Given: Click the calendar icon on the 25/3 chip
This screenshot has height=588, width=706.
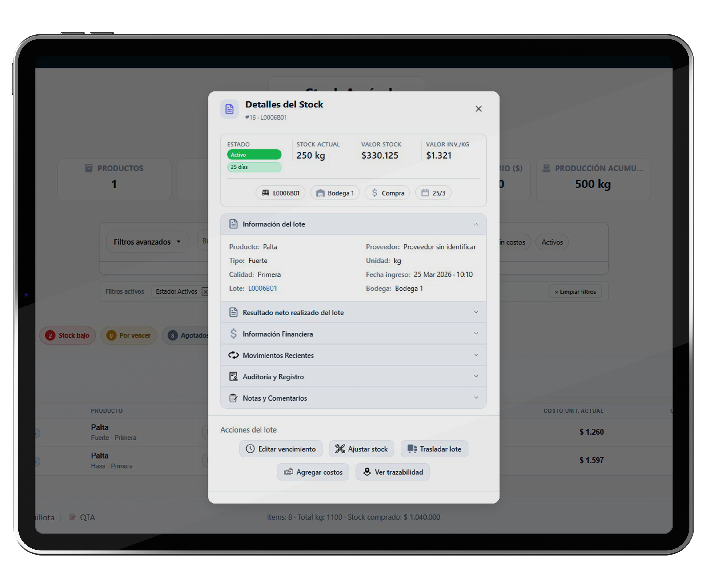Looking at the screenshot, I should [425, 193].
